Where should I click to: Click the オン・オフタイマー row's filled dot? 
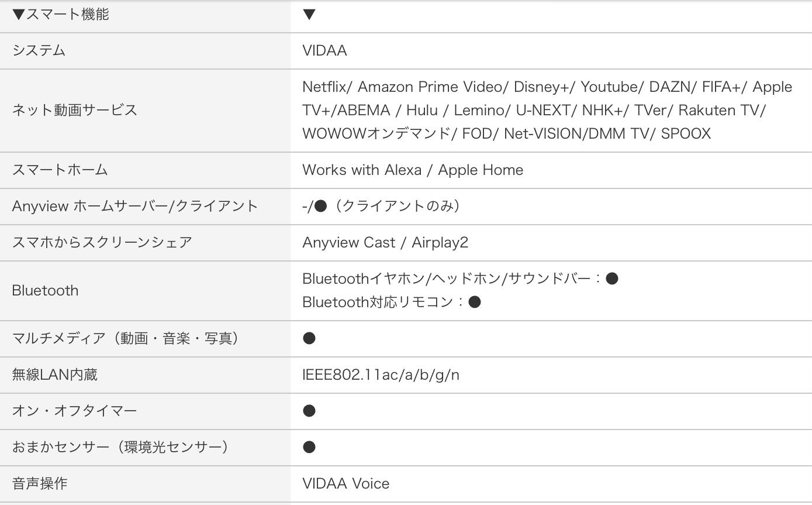pos(309,411)
